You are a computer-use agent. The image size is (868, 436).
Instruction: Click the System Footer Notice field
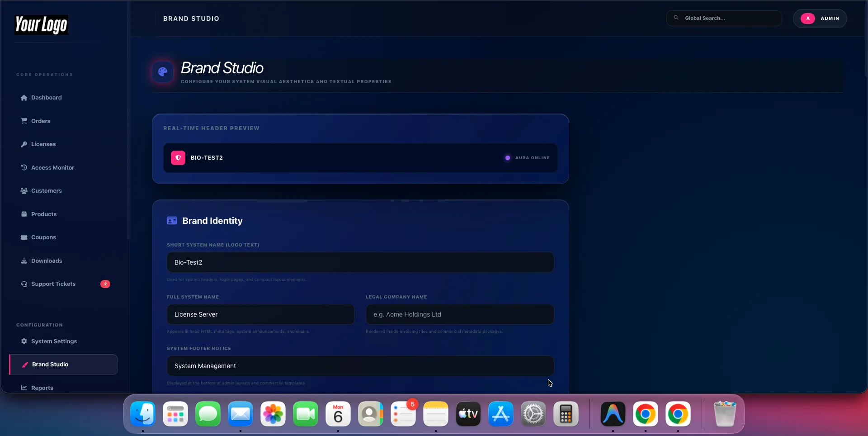click(360, 366)
